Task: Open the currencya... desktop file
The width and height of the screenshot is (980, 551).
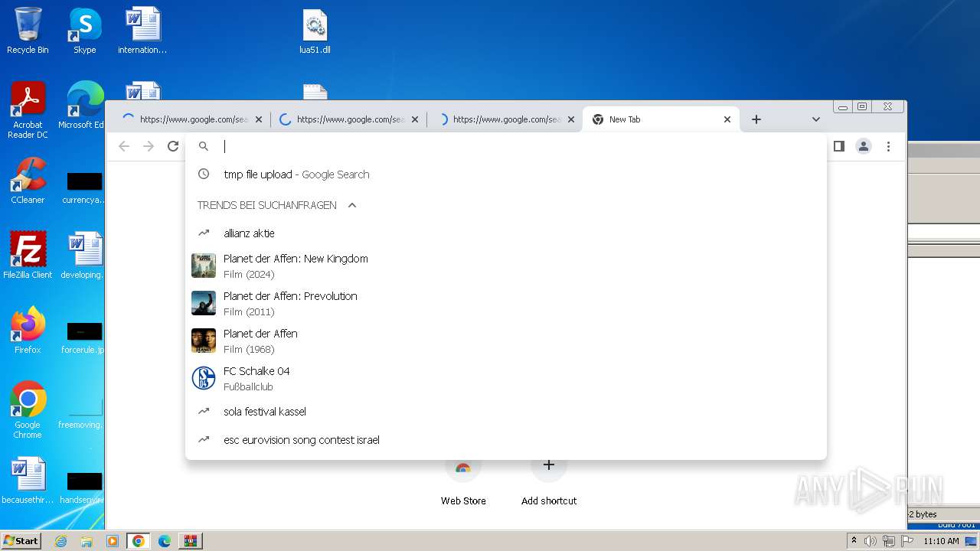Action: [x=84, y=188]
